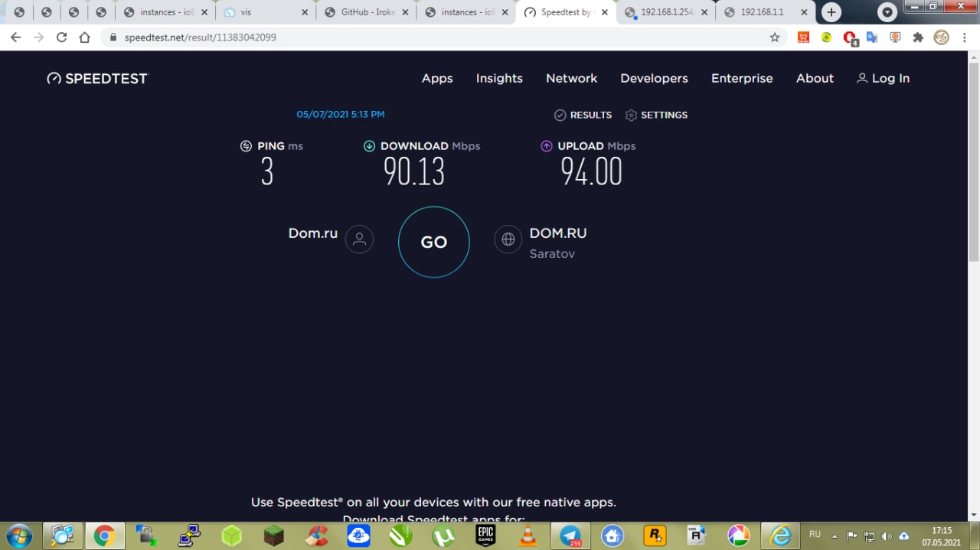Image resolution: width=980 pixels, height=550 pixels.
Task: Open PuTTY from the taskbar
Action: (189, 535)
